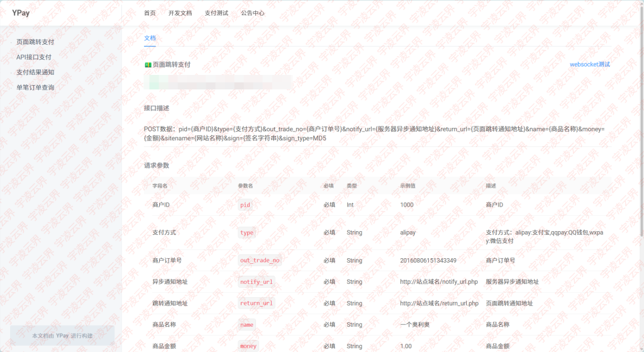Open 页面跳转支付 in sidebar

[x=35, y=42]
